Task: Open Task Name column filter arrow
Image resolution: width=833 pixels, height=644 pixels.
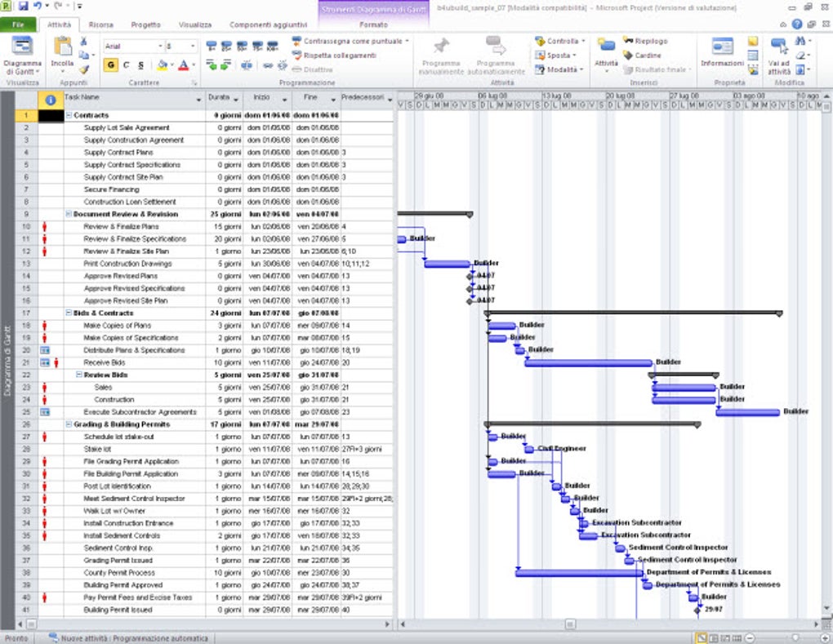Action: tap(198, 100)
